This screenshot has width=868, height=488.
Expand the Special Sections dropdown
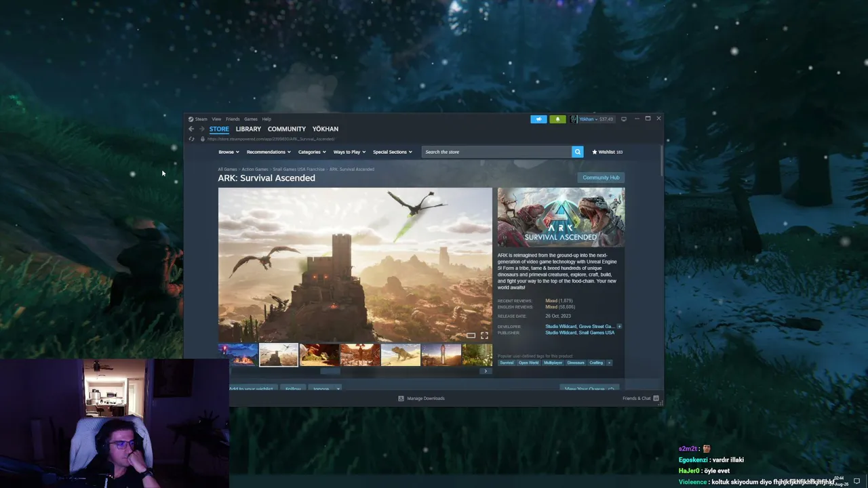(x=392, y=152)
